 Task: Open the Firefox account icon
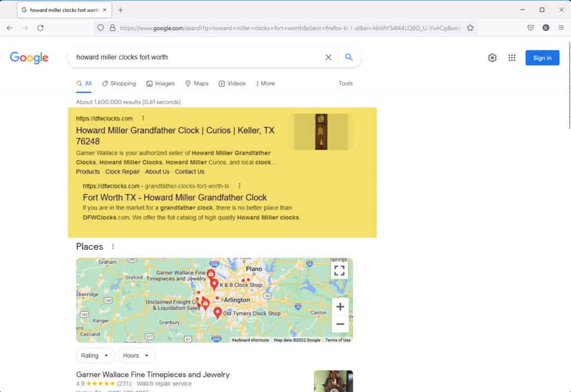pyautogui.click(x=545, y=28)
